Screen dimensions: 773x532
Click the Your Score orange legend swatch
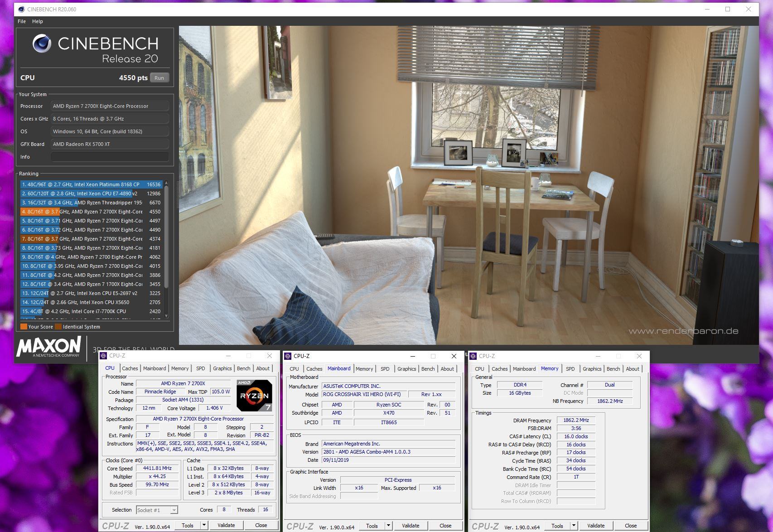point(24,327)
